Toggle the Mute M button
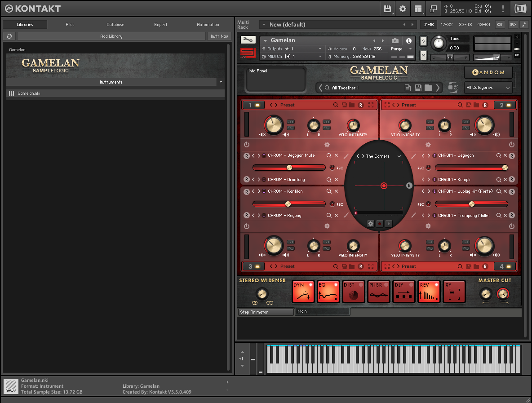This screenshot has height=403, width=532. pyautogui.click(x=423, y=55)
